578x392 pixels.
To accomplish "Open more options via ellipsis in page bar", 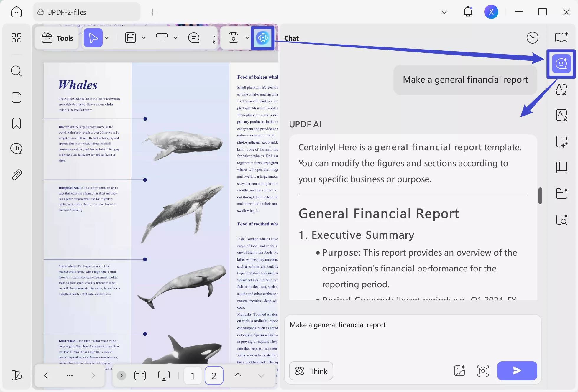I will 69,375.
